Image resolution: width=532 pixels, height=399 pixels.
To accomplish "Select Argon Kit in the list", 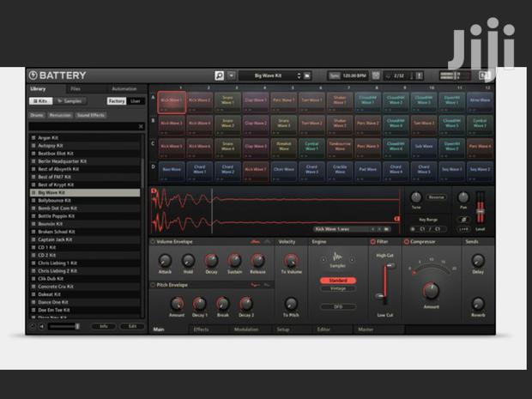I will point(85,138).
